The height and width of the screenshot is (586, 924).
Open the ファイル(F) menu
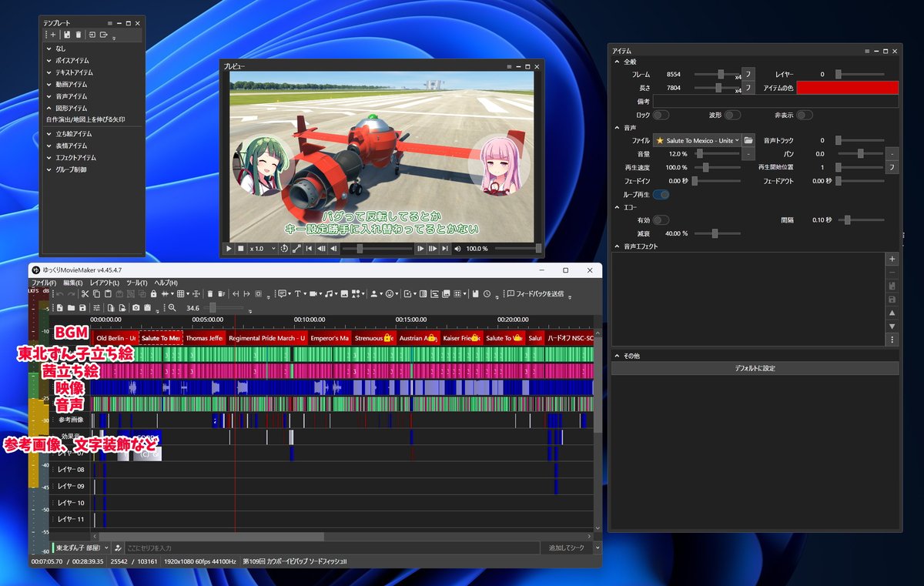pos(44,283)
